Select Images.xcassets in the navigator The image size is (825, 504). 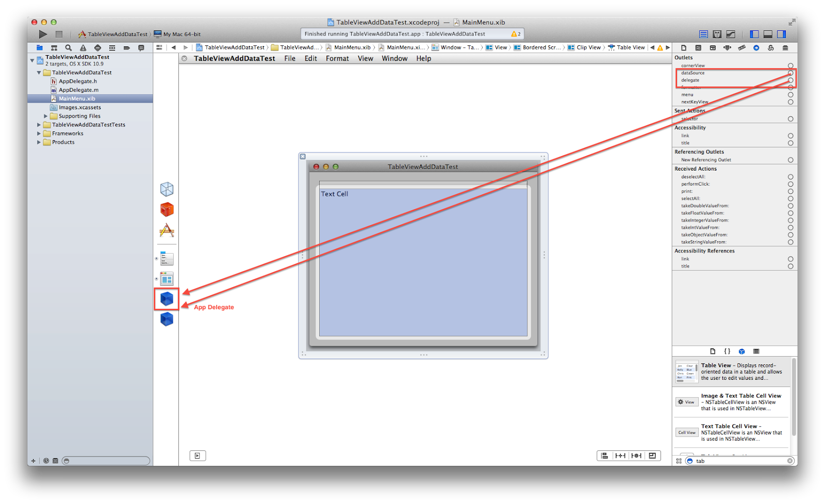79,107
